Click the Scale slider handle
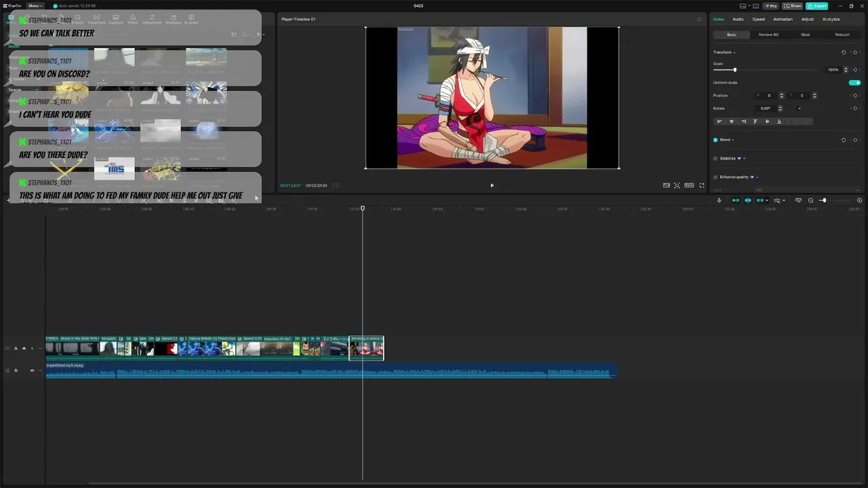This screenshot has width=868, height=488. pyautogui.click(x=735, y=70)
